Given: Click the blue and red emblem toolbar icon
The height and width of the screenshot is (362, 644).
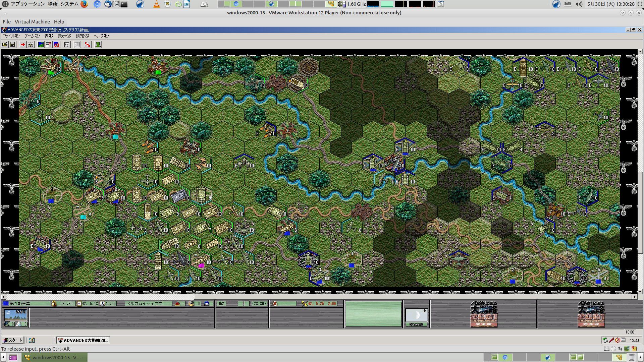Looking at the screenshot, I should click(x=56, y=45).
